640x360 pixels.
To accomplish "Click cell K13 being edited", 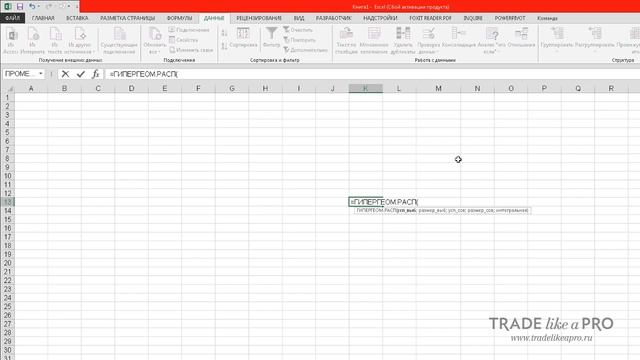I will point(366,202).
